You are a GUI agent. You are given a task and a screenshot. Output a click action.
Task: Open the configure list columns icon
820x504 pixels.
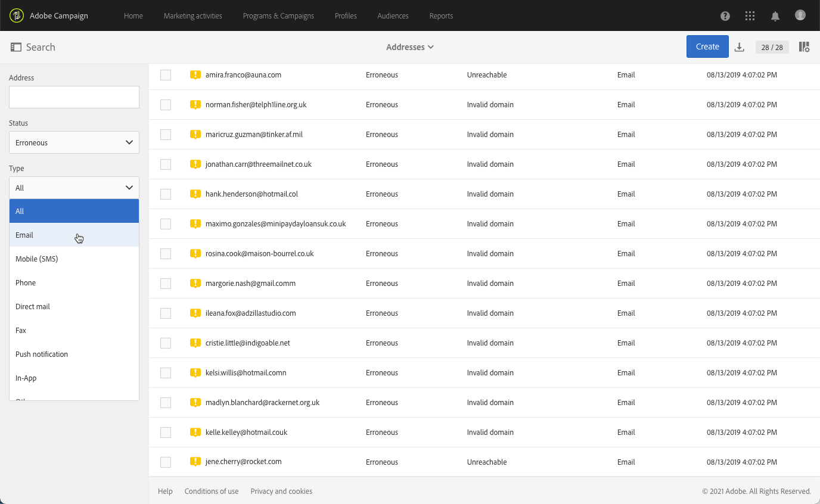point(804,47)
